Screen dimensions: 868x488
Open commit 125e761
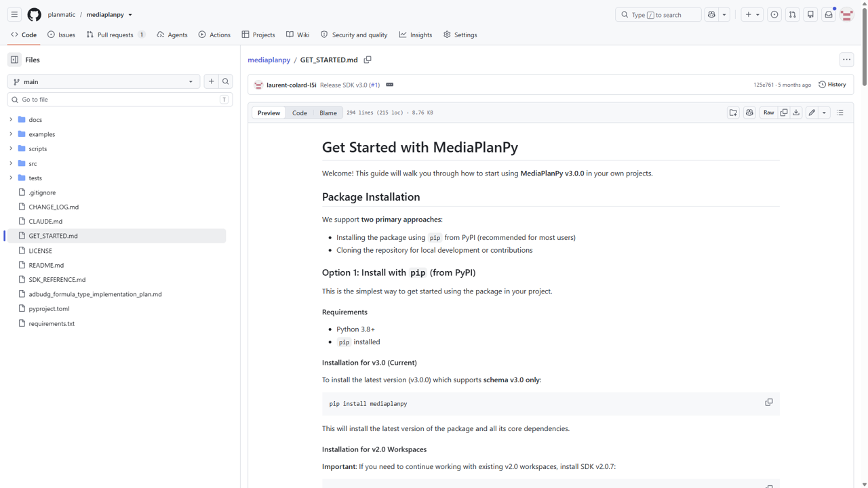pos(764,85)
